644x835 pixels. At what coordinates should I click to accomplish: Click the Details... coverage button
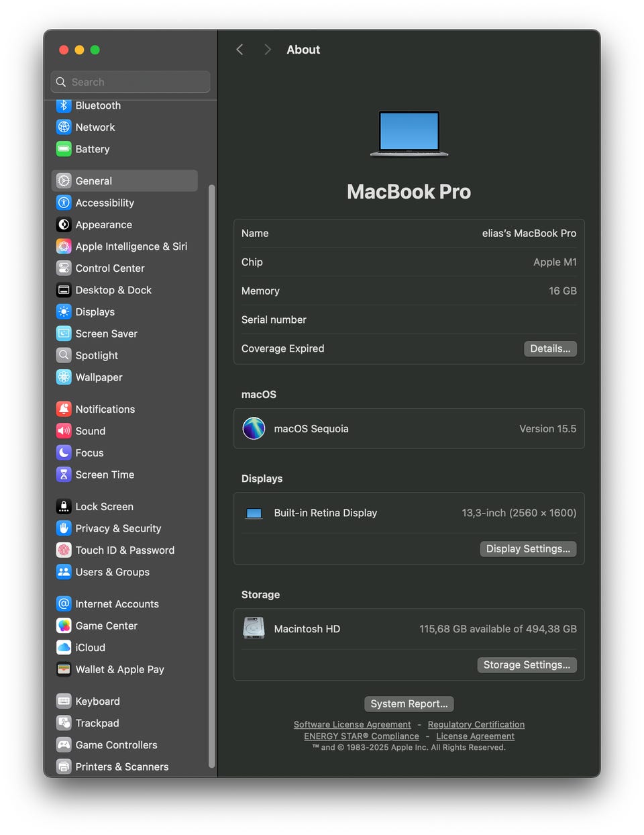[x=550, y=348]
